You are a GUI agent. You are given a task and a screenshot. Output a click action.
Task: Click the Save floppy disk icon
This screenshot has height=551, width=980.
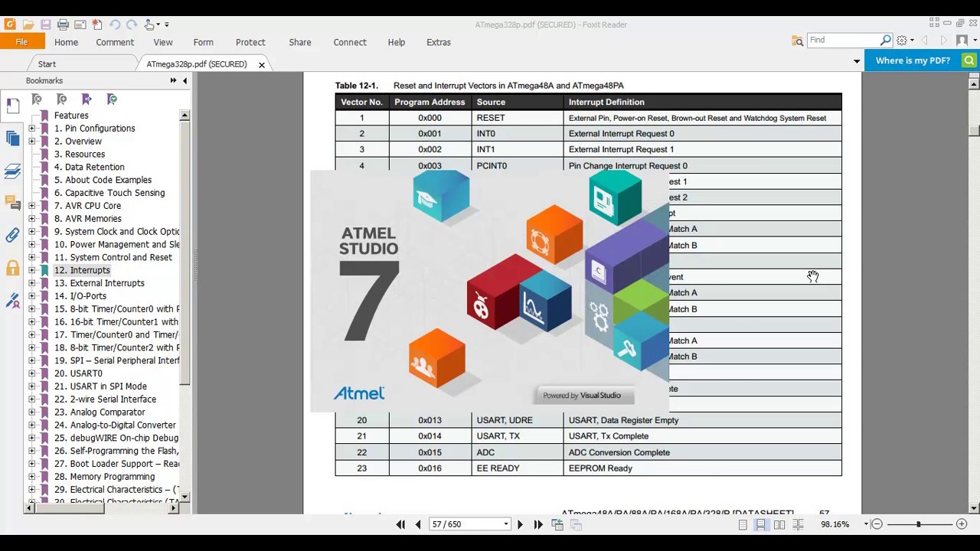pyautogui.click(x=45, y=24)
